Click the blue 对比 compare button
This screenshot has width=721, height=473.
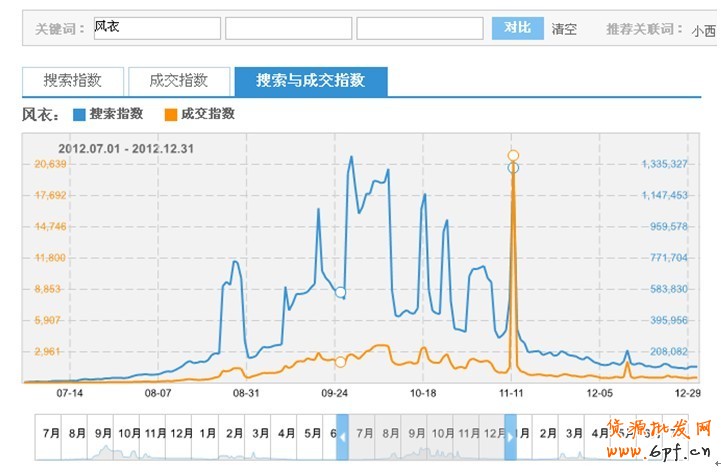[x=518, y=28]
